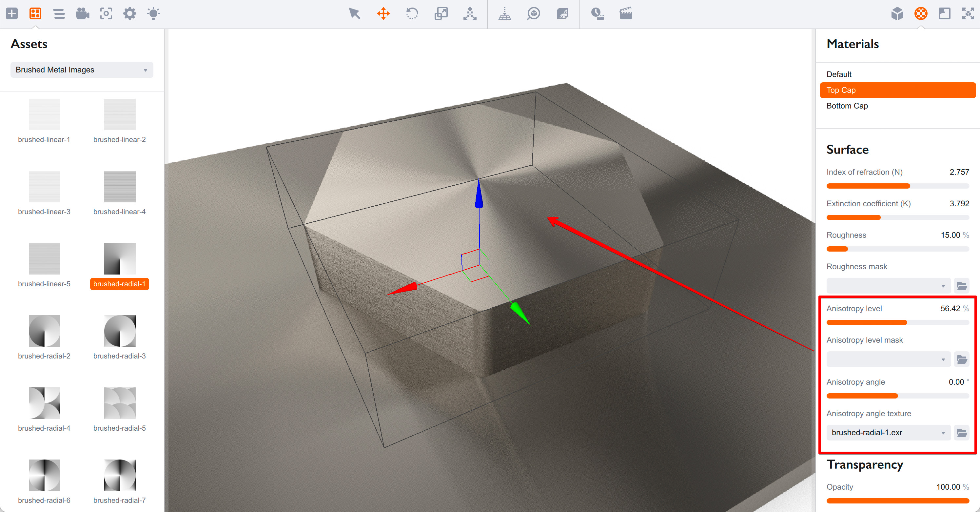The width and height of the screenshot is (980, 512).
Task: Click the settings gear icon
Action: pos(130,14)
